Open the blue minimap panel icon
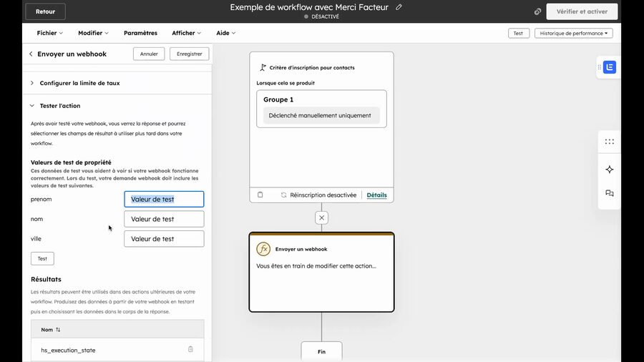Screen dimensions: 644x362 (x=610, y=67)
